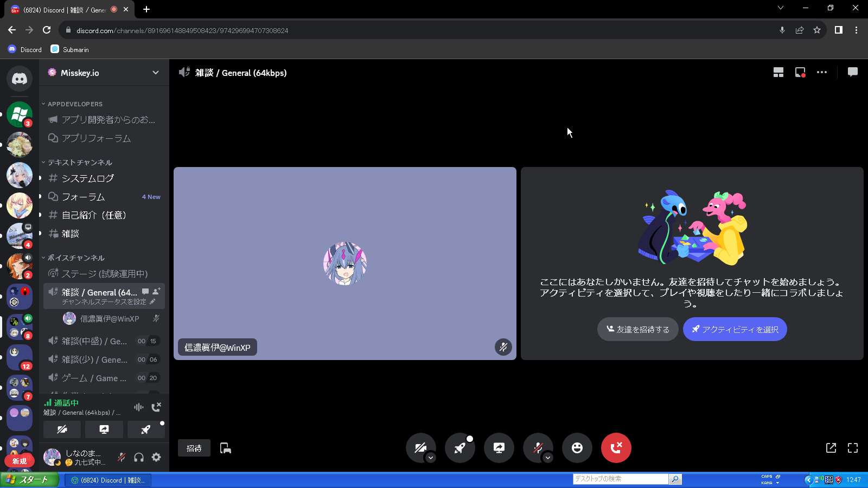Open the Misskey.io server dropdown menu

click(x=104, y=73)
